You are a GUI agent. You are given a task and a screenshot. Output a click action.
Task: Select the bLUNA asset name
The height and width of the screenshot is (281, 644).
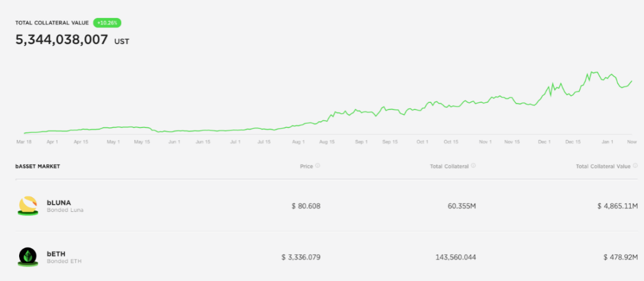coord(58,202)
